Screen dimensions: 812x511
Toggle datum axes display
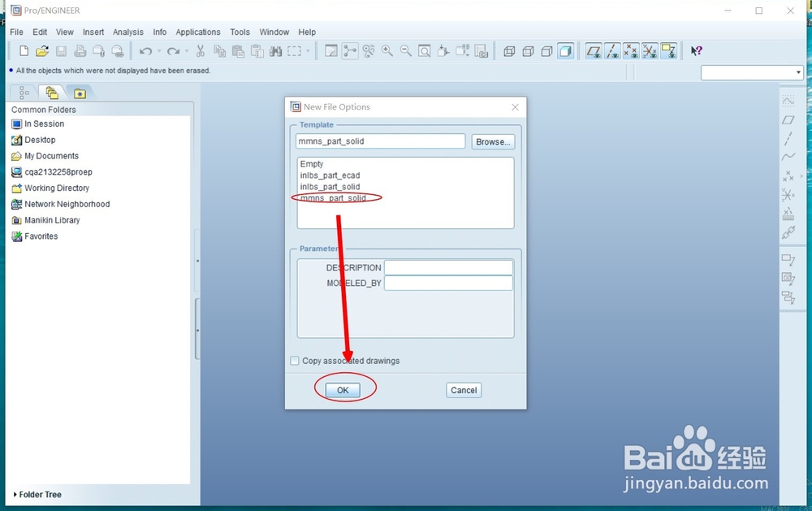coord(612,51)
